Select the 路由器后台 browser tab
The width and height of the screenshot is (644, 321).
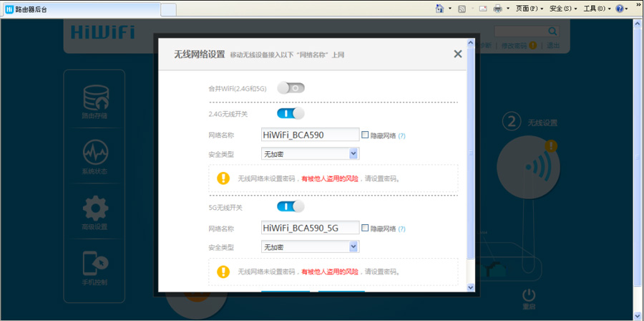point(82,9)
